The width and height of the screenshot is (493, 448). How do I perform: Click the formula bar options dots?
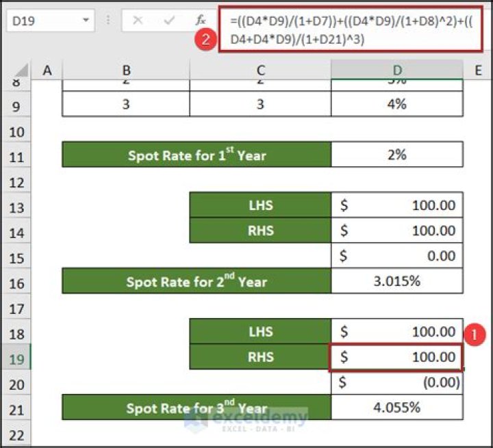point(108,21)
